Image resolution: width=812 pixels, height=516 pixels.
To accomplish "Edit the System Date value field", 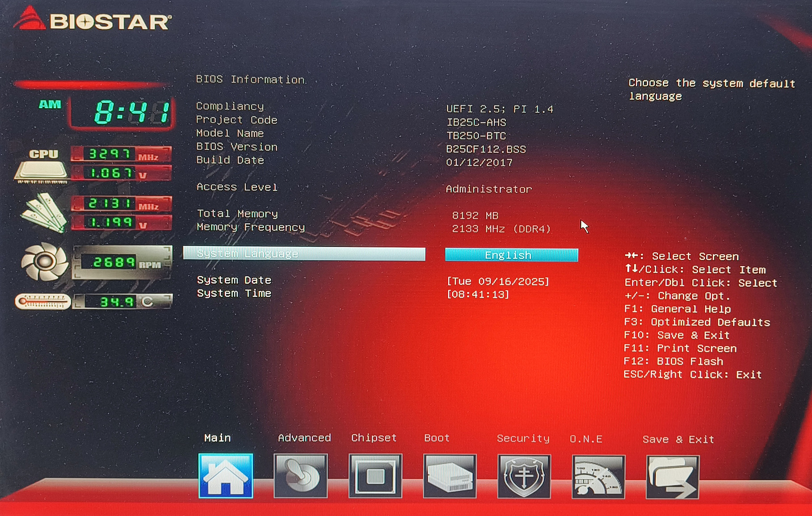I will (498, 281).
